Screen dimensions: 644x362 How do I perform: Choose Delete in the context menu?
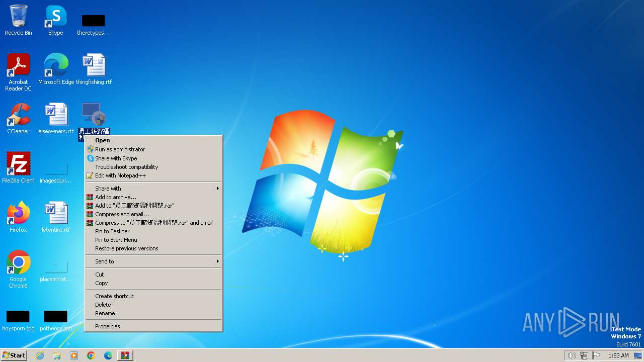click(153, 305)
